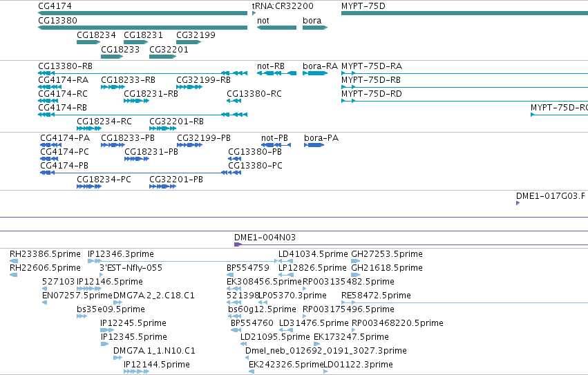Click the CG32201-PB protein label
Image resolution: width=588 pixels, height=375 pixels.
pos(176,180)
